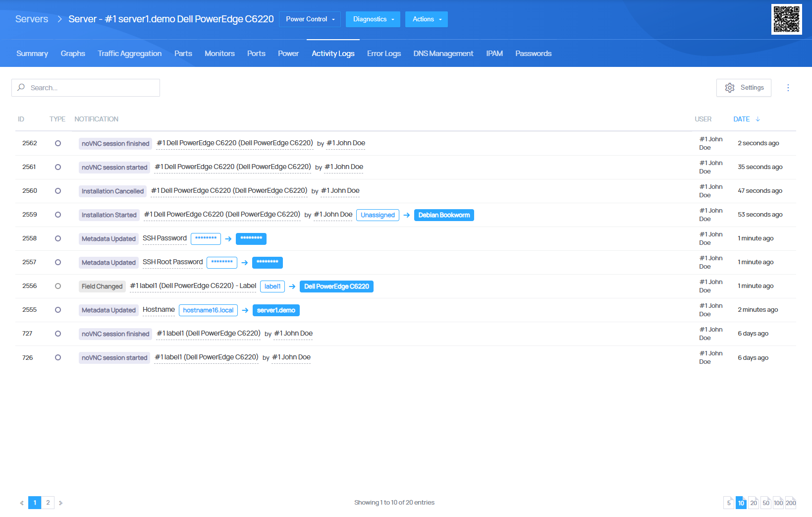The image size is (812, 517).
Task: Open the QR code in the header
Action: [786, 19]
